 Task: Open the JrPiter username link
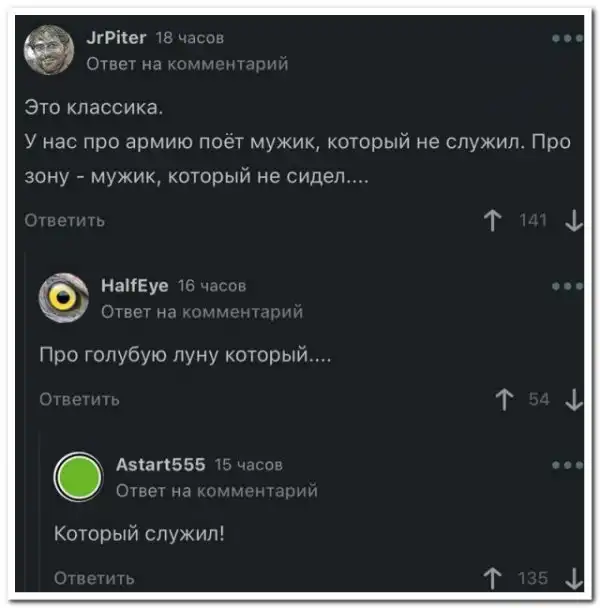(116, 38)
